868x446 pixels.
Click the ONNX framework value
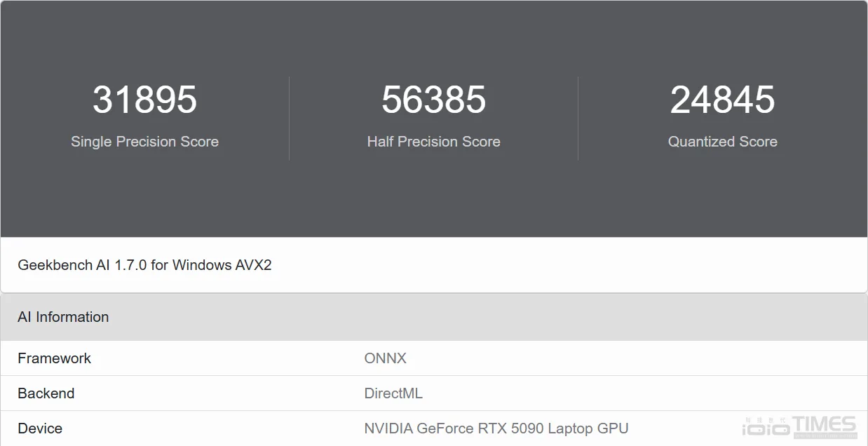tap(386, 358)
